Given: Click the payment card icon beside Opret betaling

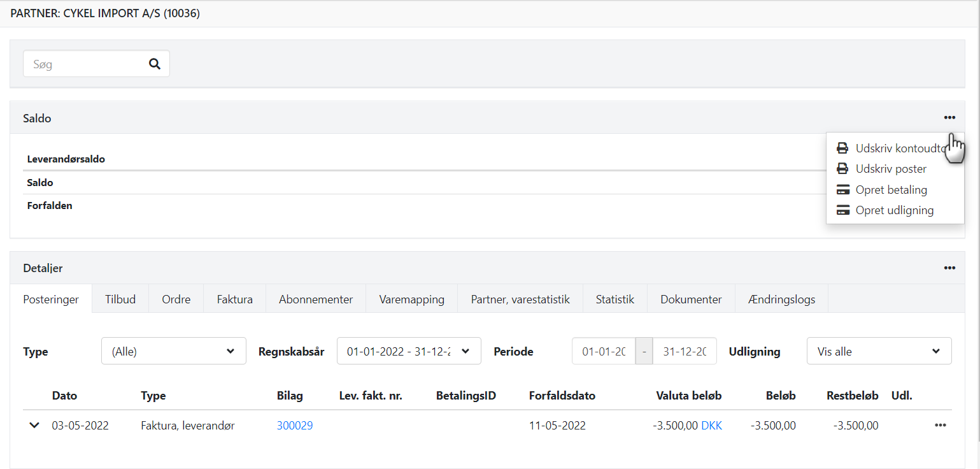Looking at the screenshot, I should [x=843, y=189].
